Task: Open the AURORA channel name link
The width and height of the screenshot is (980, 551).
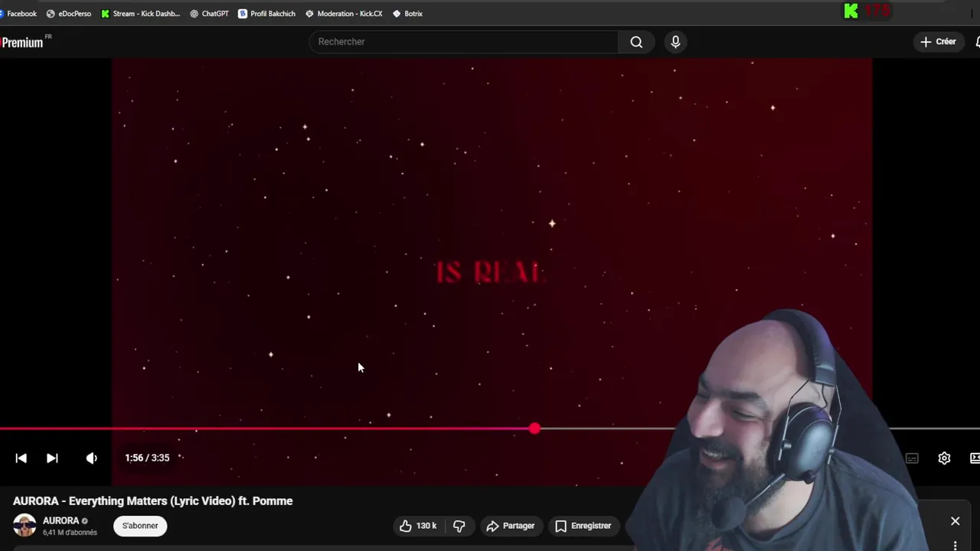Action: click(61, 520)
